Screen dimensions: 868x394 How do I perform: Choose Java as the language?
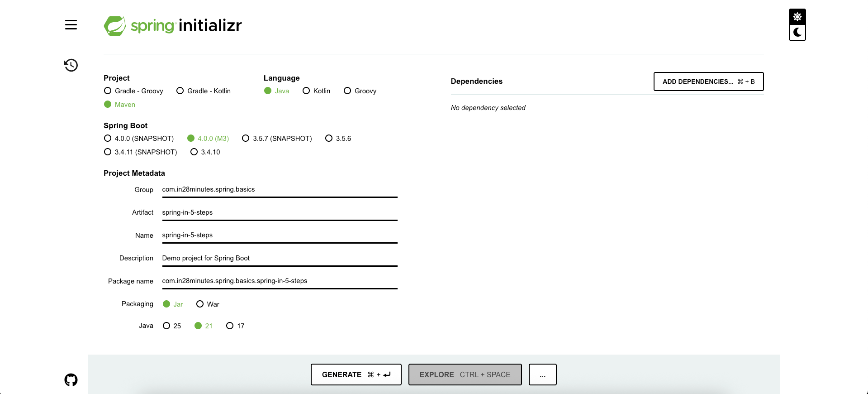(277, 91)
